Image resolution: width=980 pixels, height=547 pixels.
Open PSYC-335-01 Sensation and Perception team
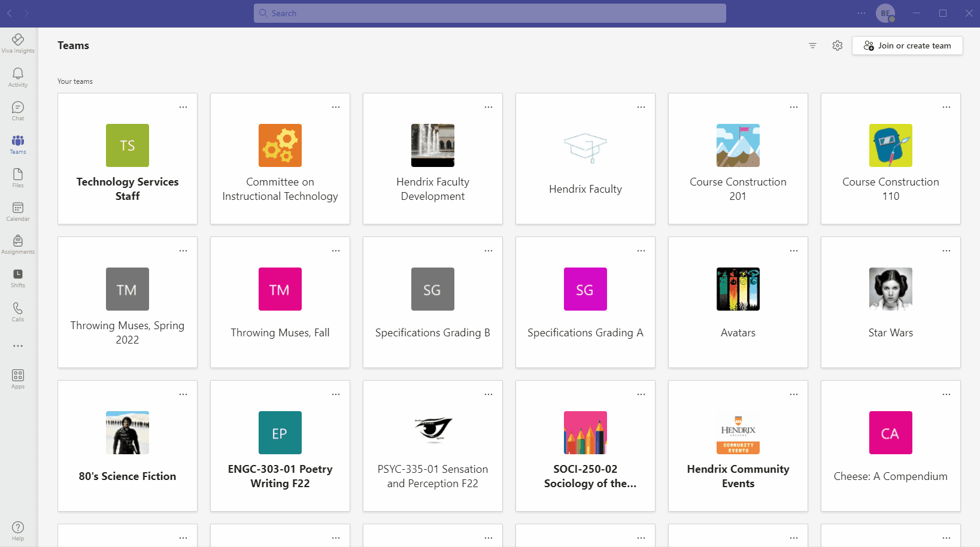coord(433,446)
